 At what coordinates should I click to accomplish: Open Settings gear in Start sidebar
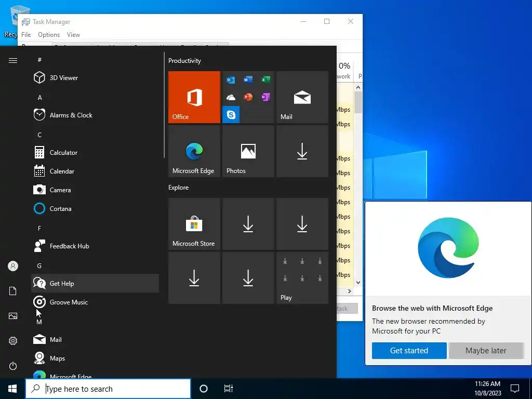point(13,341)
